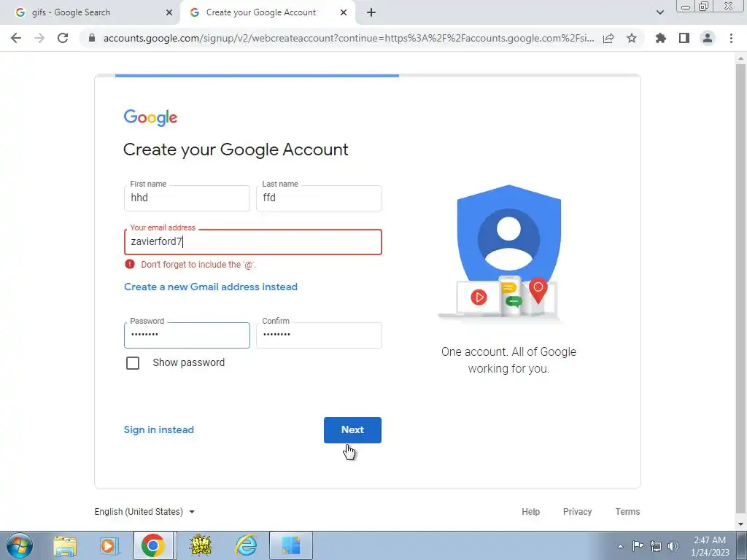
Task: Focus the Your email address field
Action: pos(253,242)
